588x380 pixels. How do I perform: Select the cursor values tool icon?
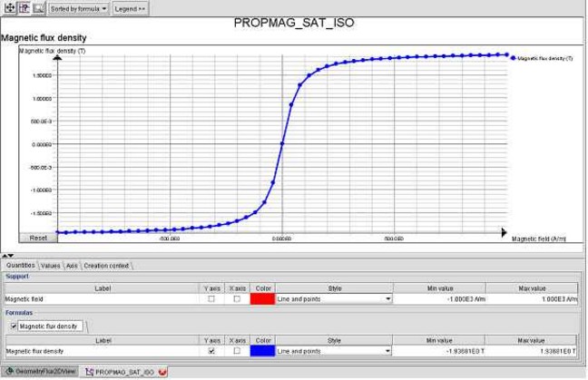24,8
